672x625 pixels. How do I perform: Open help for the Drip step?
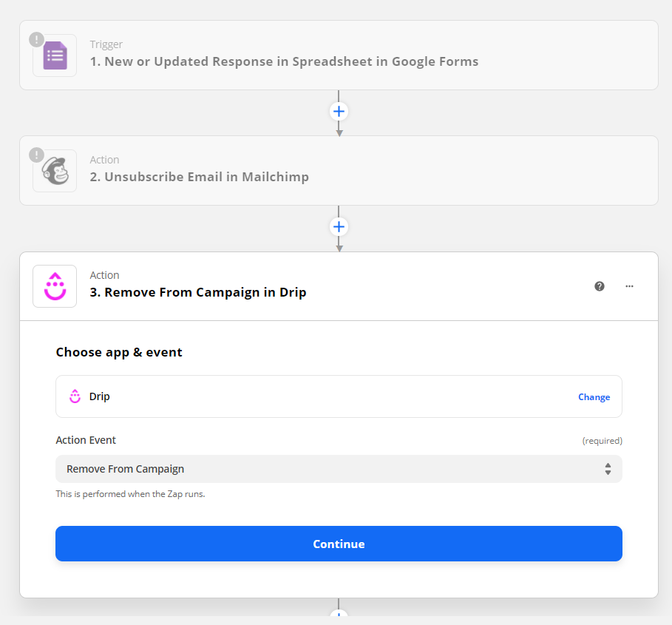click(599, 286)
